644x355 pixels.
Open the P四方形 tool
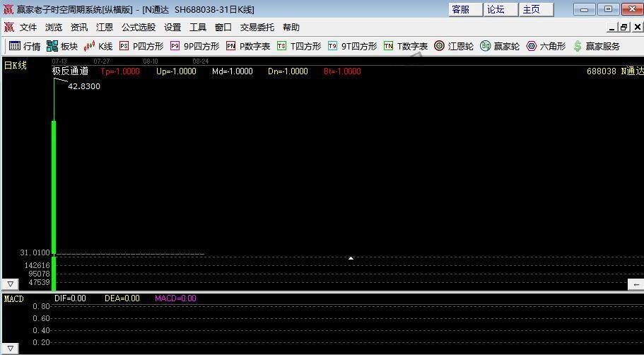pyautogui.click(x=141, y=46)
